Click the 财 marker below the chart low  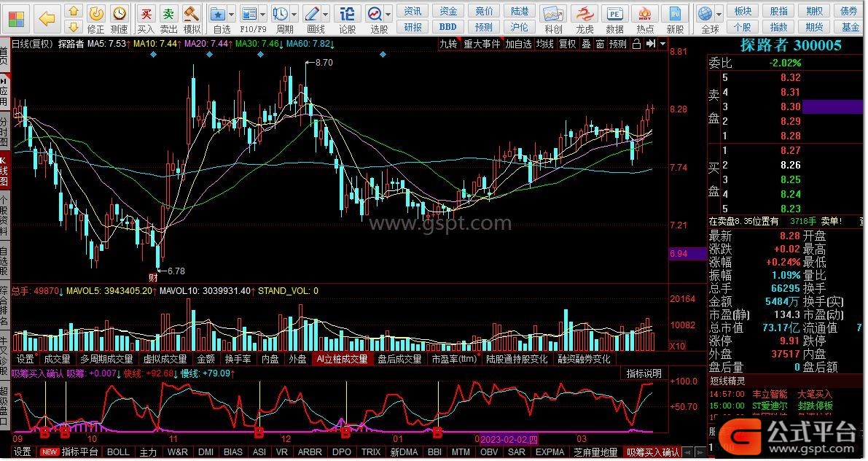coord(153,276)
